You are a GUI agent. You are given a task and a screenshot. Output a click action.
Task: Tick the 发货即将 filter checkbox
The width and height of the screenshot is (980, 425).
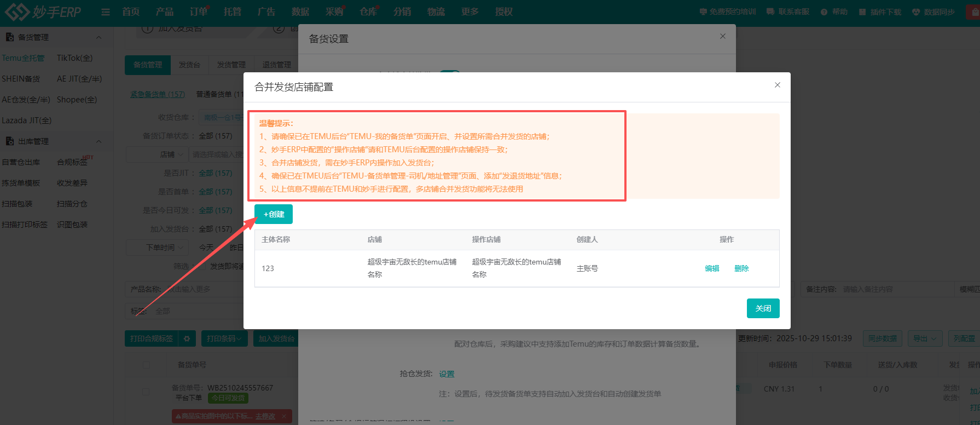[x=201, y=266]
